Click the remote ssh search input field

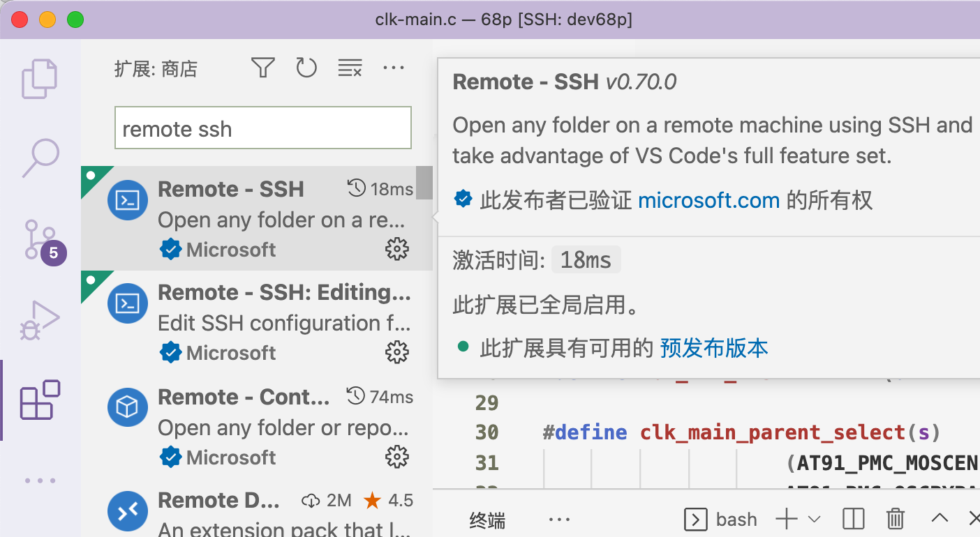(262, 128)
